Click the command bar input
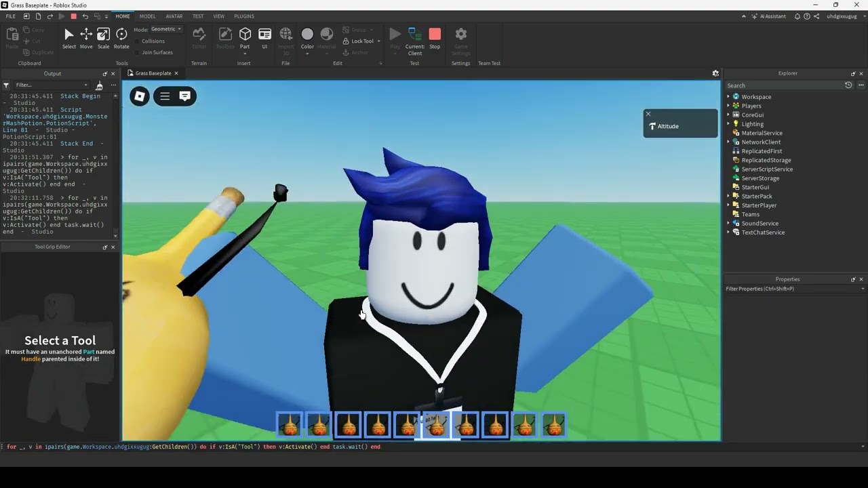 coord(434,447)
